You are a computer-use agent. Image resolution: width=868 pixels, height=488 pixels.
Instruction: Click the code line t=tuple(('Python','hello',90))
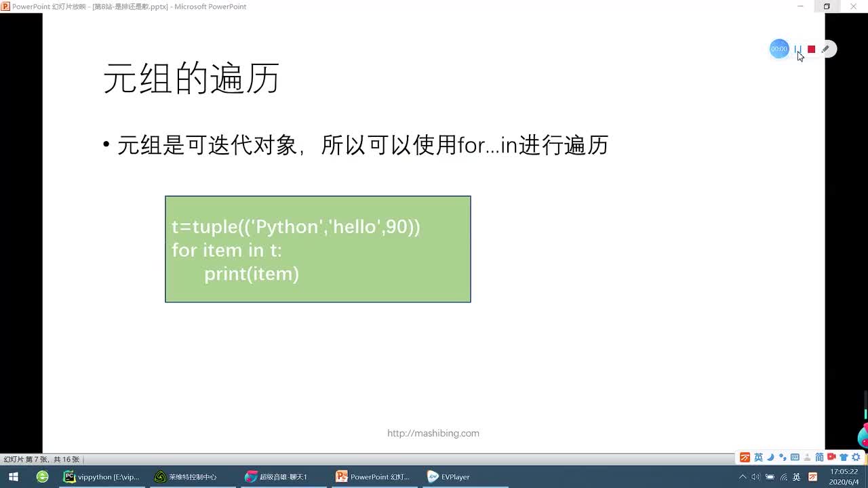[x=296, y=226]
